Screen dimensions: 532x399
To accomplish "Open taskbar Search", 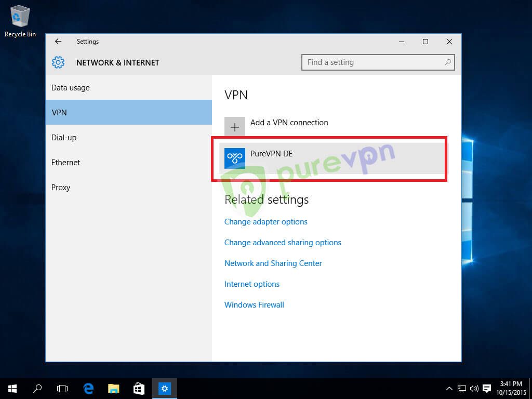I will pos(37,389).
